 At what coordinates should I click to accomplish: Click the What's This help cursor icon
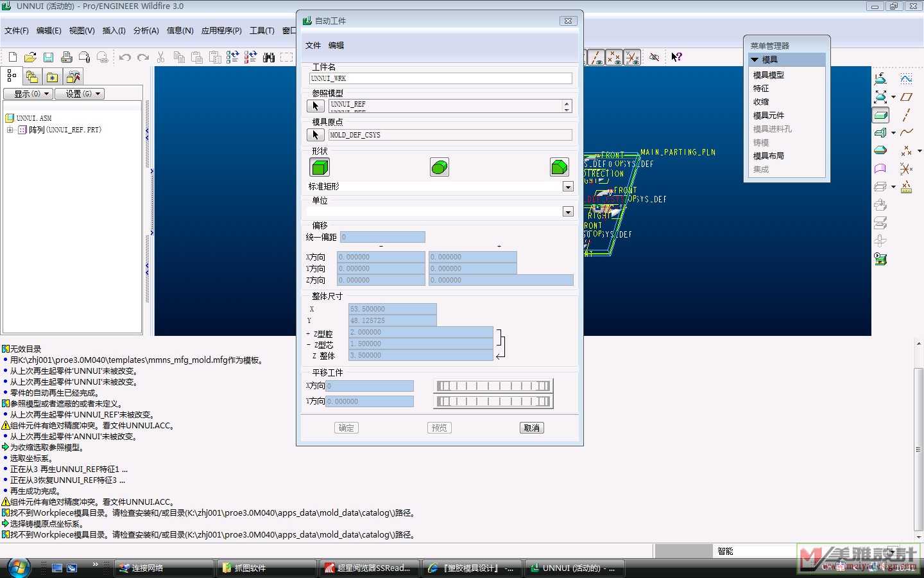(676, 57)
